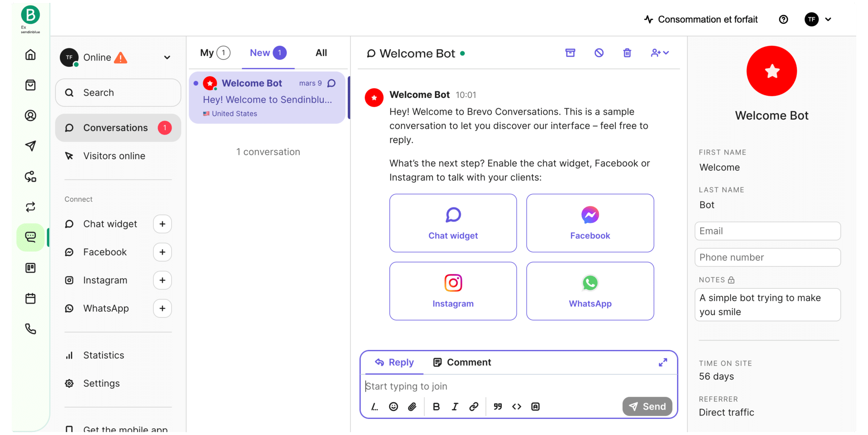Click the Brevo logo
The width and height of the screenshot is (868, 435).
point(31,15)
